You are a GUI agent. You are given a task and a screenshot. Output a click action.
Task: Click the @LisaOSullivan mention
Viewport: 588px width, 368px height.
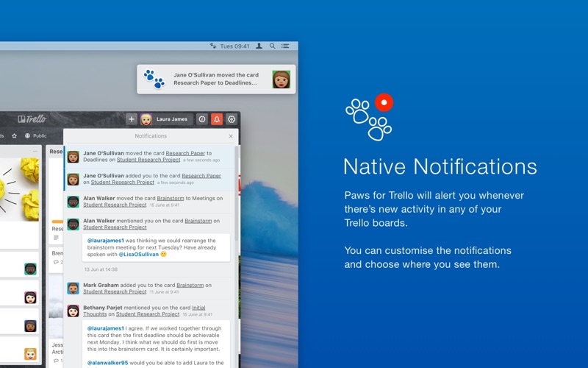(139, 254)
